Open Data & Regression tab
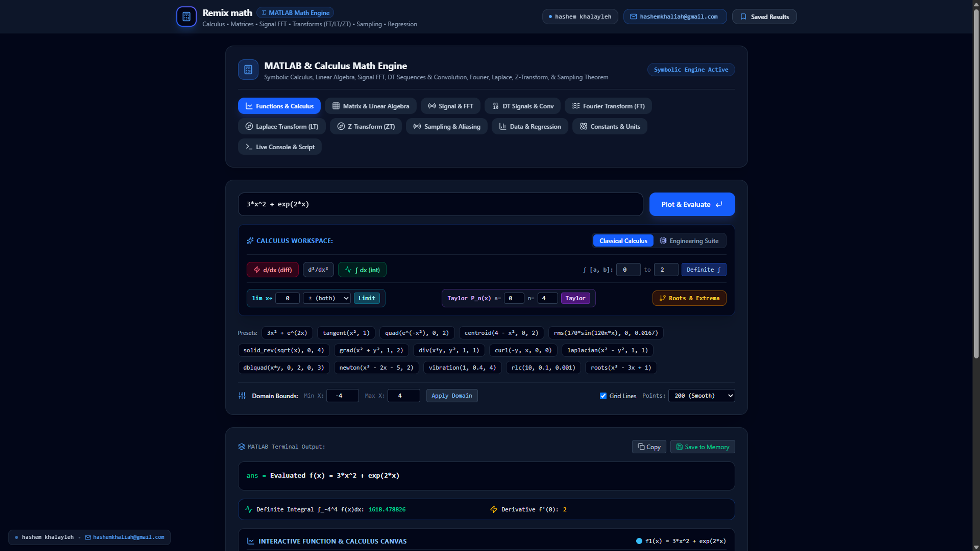980x551 pixels. coord(530,126)
